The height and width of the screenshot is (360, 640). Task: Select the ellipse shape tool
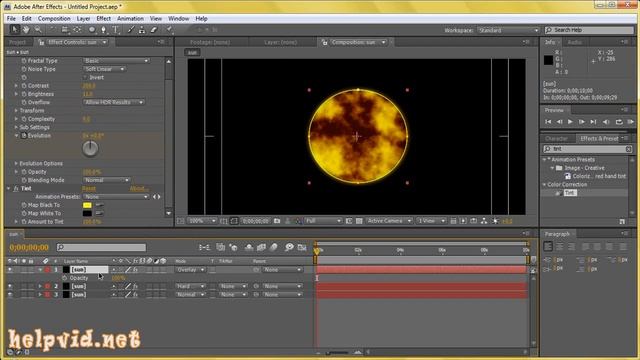point(92,29)
